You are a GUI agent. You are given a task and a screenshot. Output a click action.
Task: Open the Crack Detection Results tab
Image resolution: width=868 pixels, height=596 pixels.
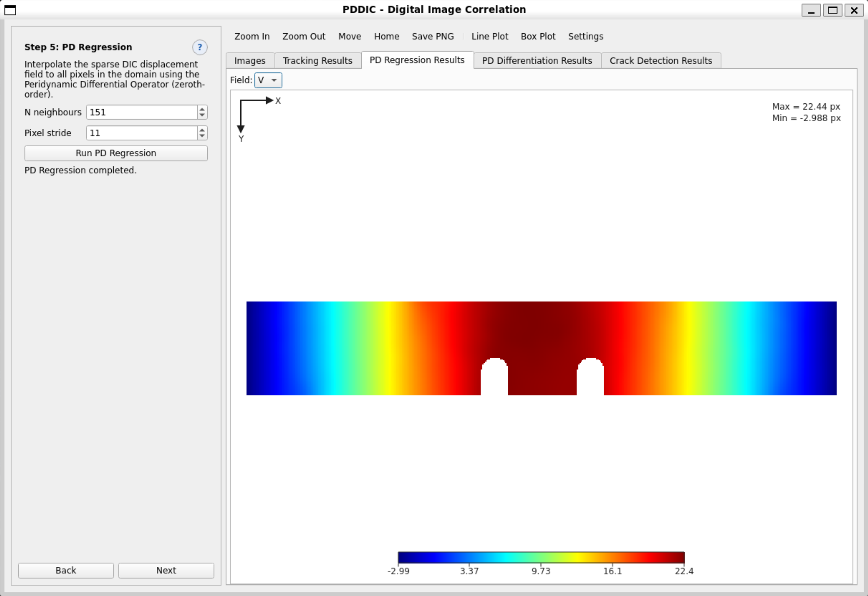[x=661, y=60]
